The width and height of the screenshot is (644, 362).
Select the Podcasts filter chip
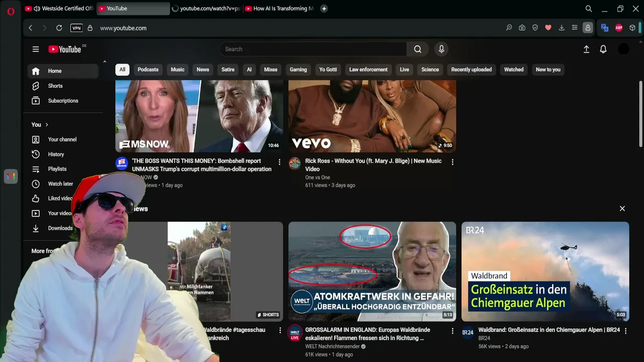coord(148,70)
